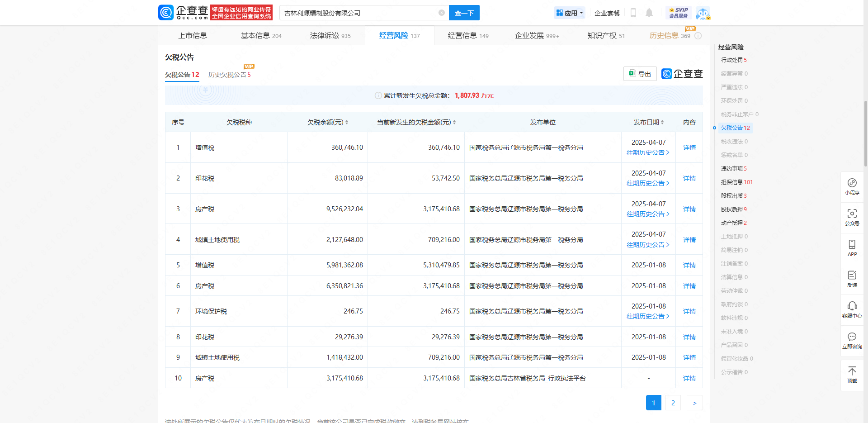This screenshot has width=868, height=423.
Task: Switch to 基本信息 tab
Action: click(x=261, y=36)
